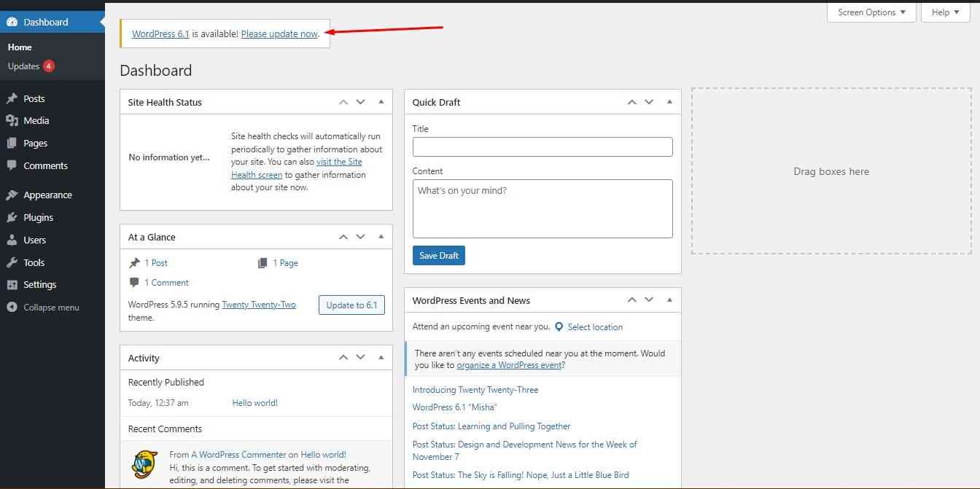Image resolution: width=980 pixels, height=489 pixels.
Task: Open Post Status: Learning and Pulling Together
Action: (491, 426)
